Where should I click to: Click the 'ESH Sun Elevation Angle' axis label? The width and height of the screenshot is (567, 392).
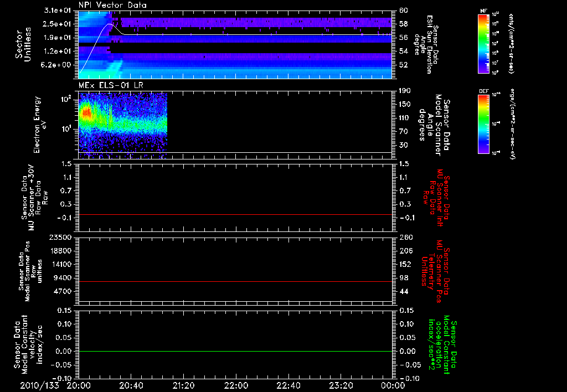[426, 44]
